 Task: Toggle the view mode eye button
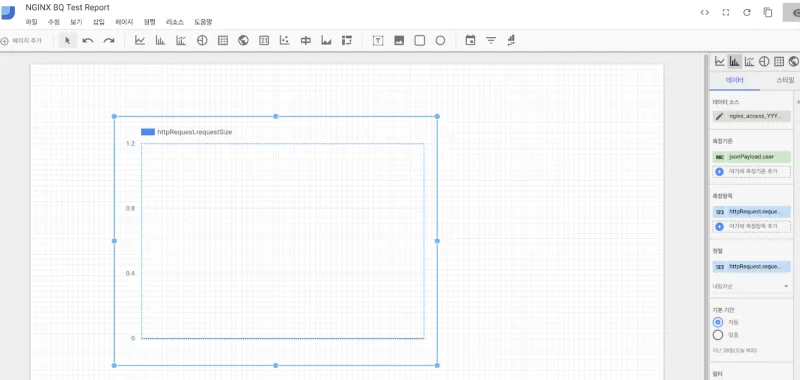point(792,13)
